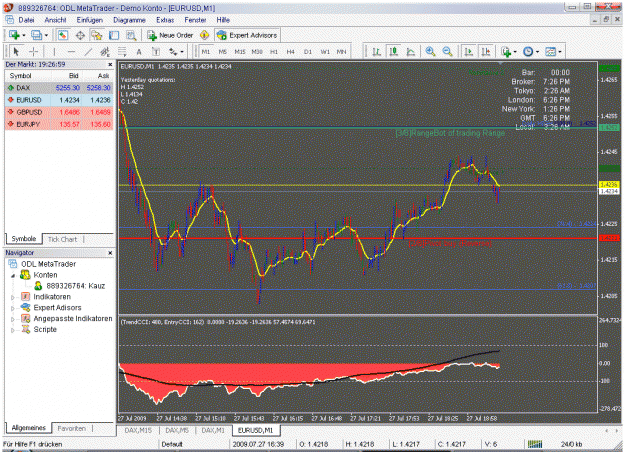Select the D1 timeframe
Screen dimensions: 625x452
click(308, 51)
